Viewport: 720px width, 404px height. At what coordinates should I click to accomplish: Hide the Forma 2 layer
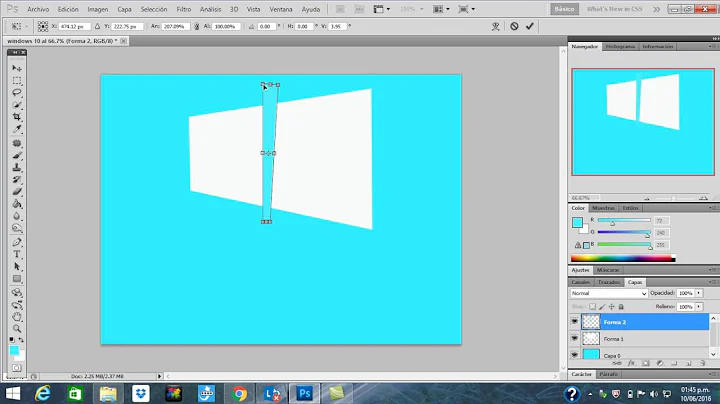(574, 322)
